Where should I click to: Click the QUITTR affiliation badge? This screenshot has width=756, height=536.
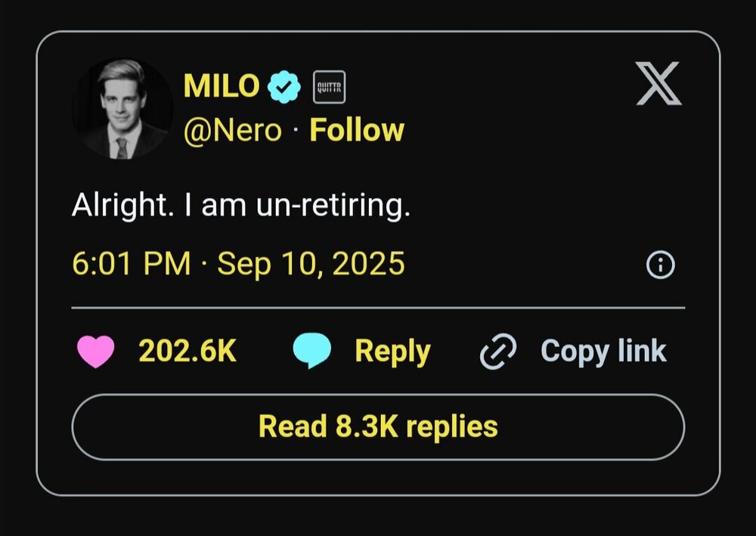[x=328, y=88]
